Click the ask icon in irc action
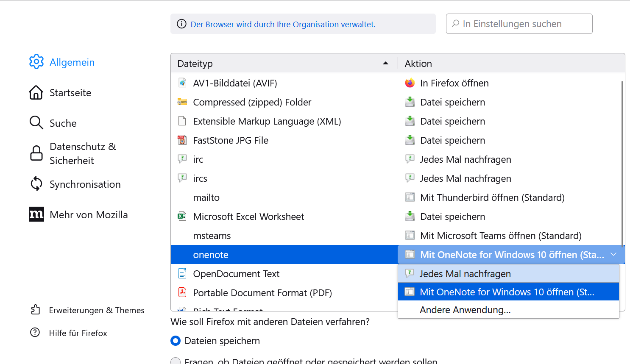Screen dimensions: 630x364 [410, 159]
